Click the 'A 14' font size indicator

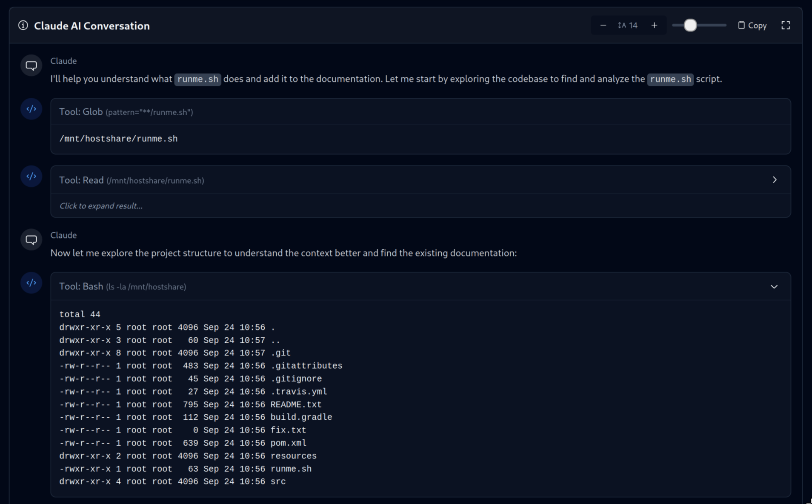[x=628, y=25]
